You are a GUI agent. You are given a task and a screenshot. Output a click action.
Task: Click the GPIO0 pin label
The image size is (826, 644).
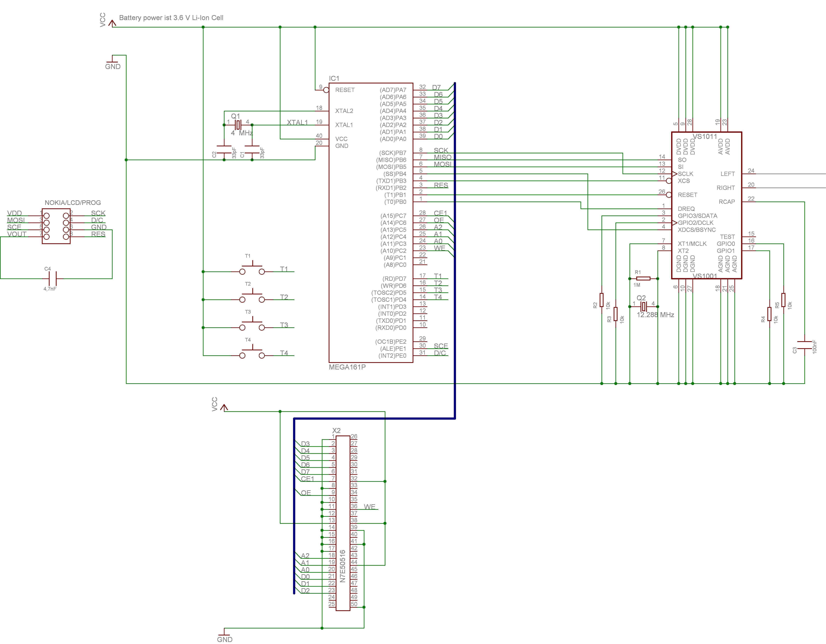(726, 244)
